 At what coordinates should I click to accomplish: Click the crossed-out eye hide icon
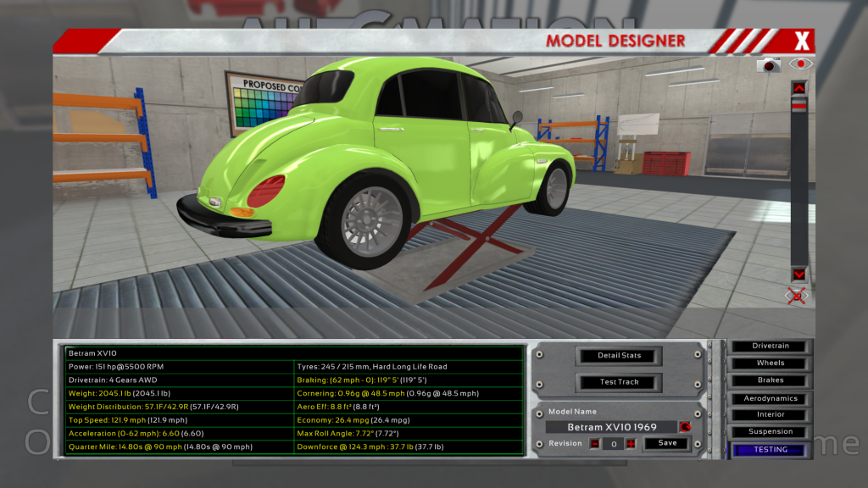[x=798, y=296]
